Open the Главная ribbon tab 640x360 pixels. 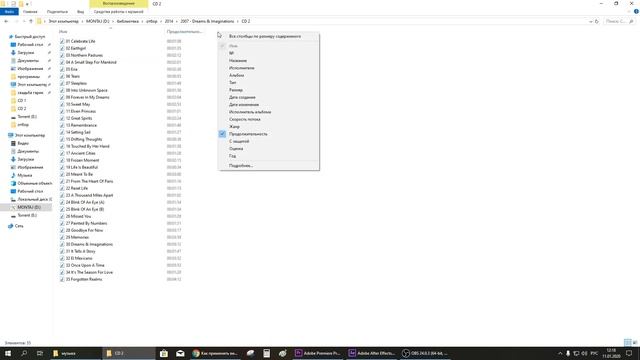[30, 11]
